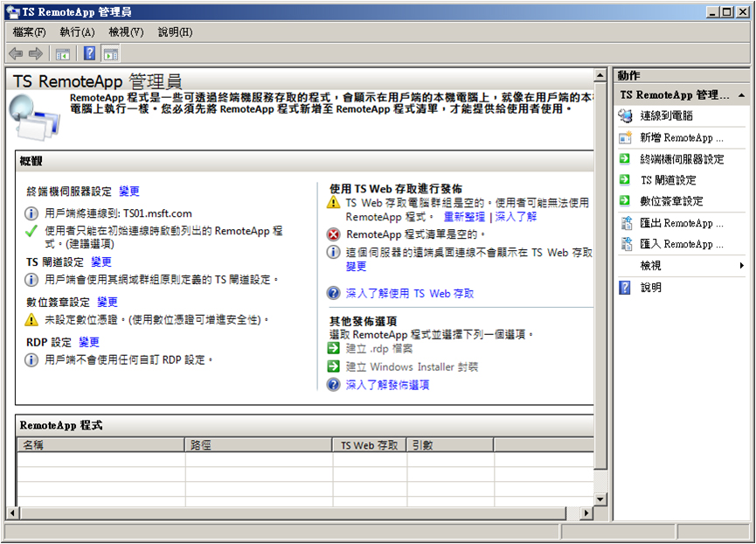Click the horizontal scrollbar left arrow
The image size is (756, 544).
coord(13,513)
